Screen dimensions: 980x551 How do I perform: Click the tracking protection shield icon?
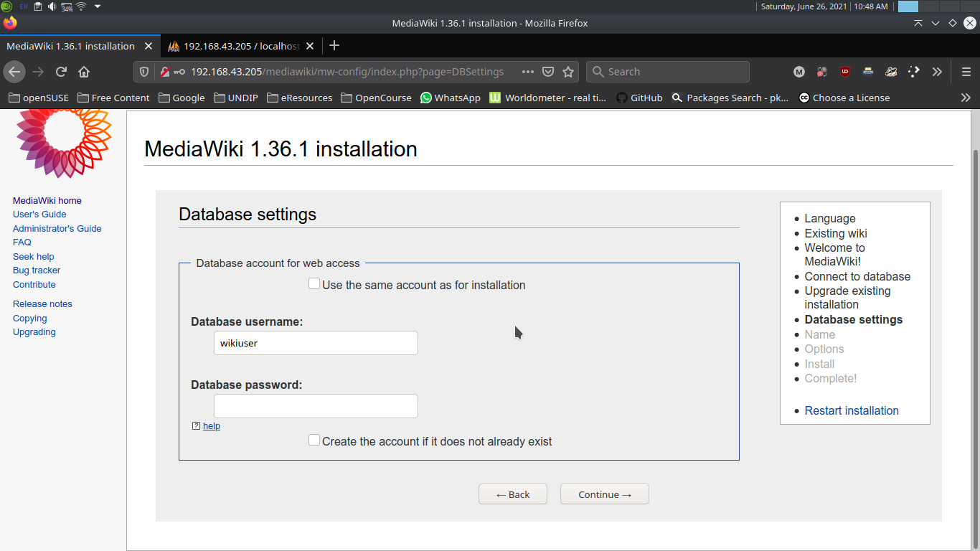(144, 72)
